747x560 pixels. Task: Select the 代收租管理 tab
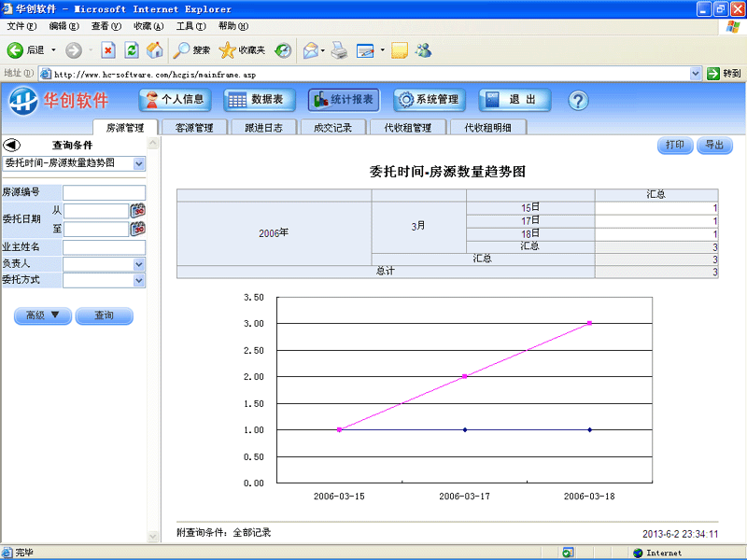408,128
